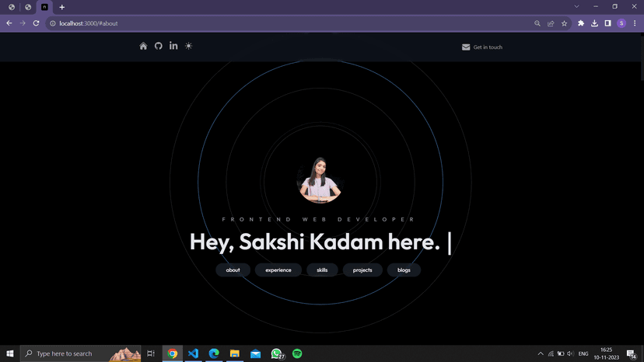The height and width of the screenshot is (362, 644).
Task: Click the home icon in site header
Action: (x=143, y=47)
